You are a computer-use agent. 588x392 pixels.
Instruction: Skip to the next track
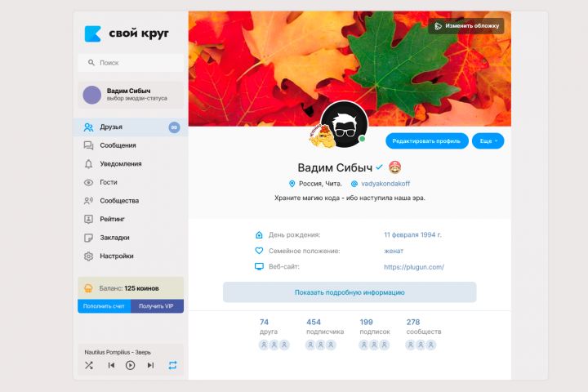point(150,365)
